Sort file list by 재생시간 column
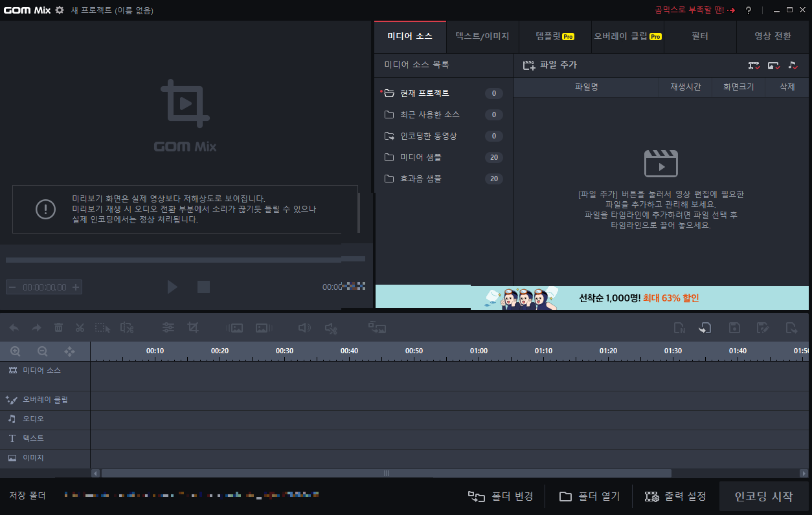 [x=686, y=87]
